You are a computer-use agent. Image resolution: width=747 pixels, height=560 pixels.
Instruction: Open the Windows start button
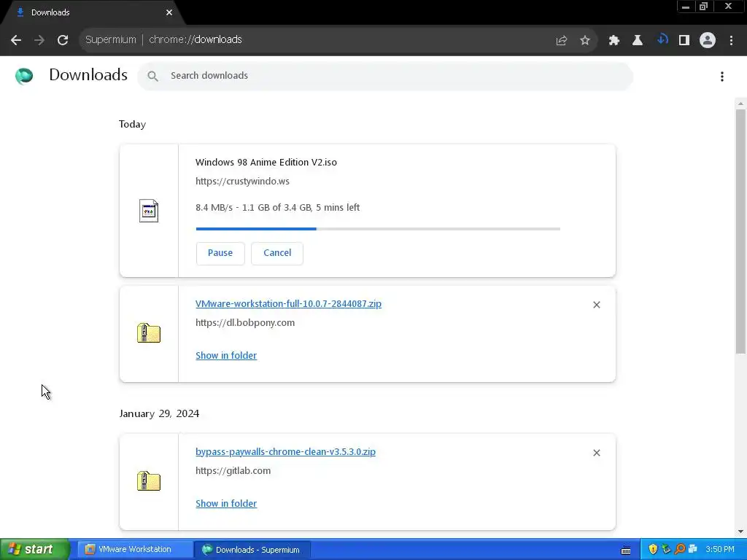coord(34,550)
